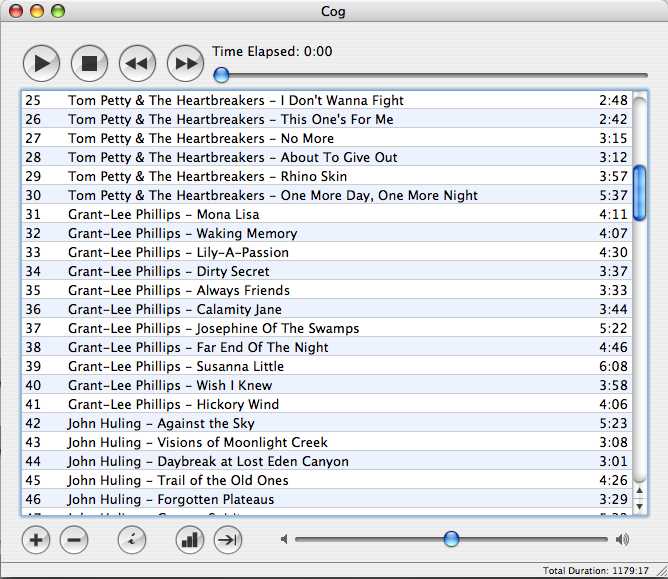Click the scrollbar up arrow

[x=639, y=491]
